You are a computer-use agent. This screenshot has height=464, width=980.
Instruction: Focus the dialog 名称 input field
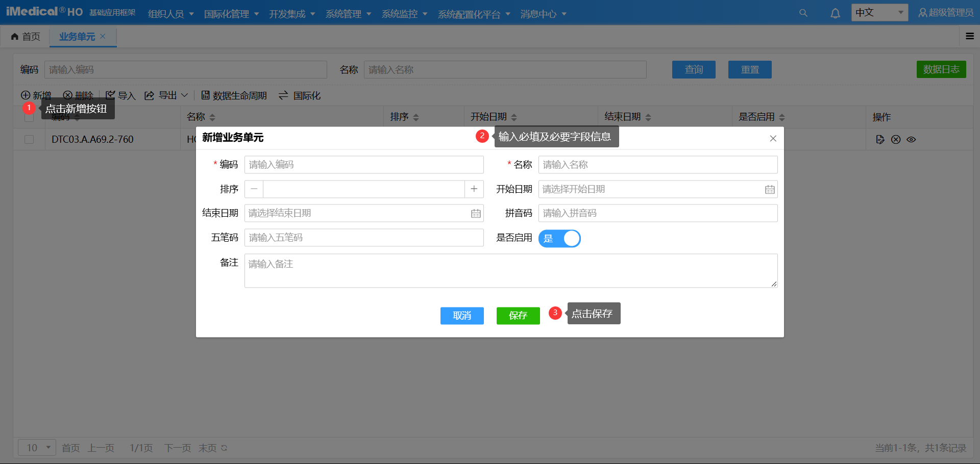(x=658, y=165)
